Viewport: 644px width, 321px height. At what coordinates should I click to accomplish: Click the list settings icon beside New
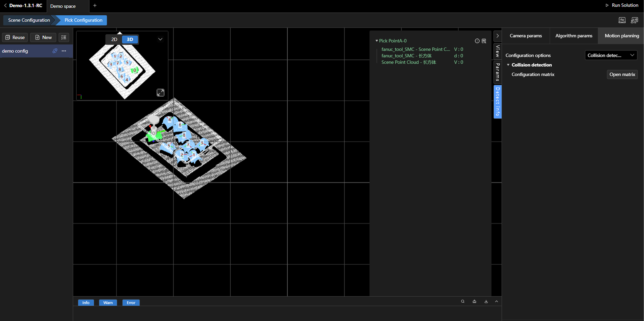(64, 37)
